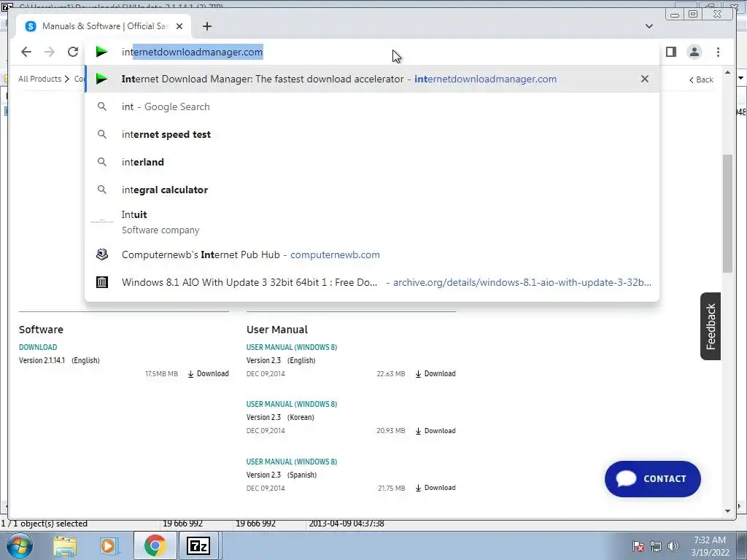Click the search icon beside 'interland'
This screenshot has width=747, height=560.
tap(102, 162)
